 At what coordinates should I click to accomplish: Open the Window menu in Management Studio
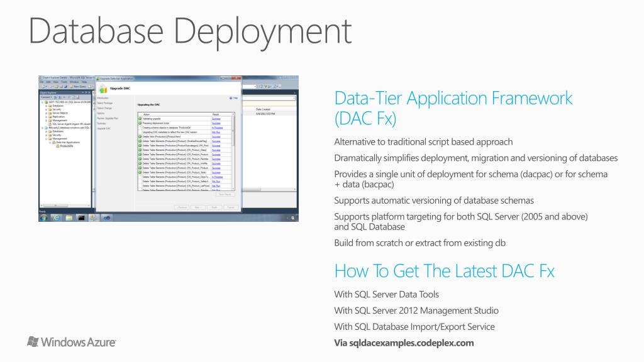[74, 82]
